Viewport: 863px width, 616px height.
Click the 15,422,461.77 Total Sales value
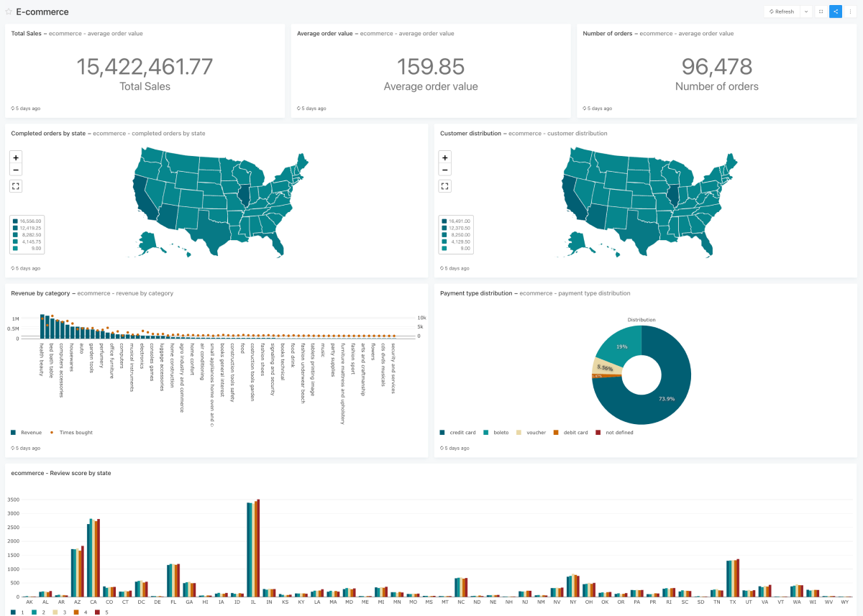145,67
